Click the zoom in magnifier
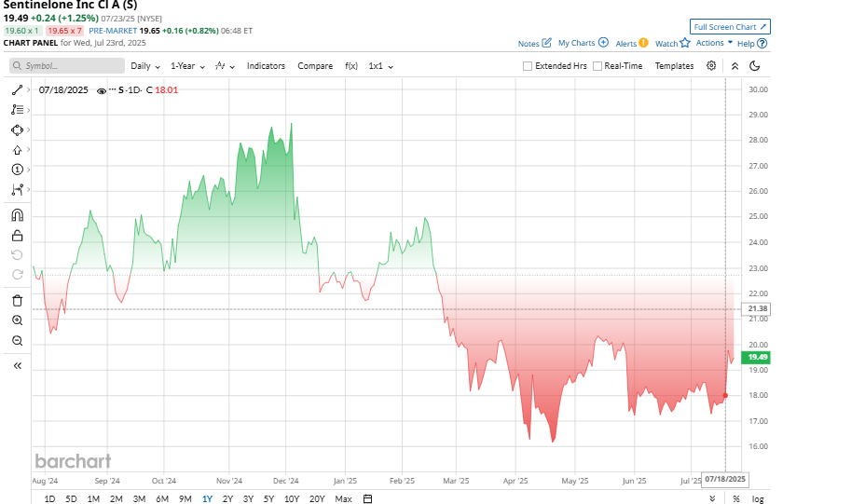 [x=17, y=320]
